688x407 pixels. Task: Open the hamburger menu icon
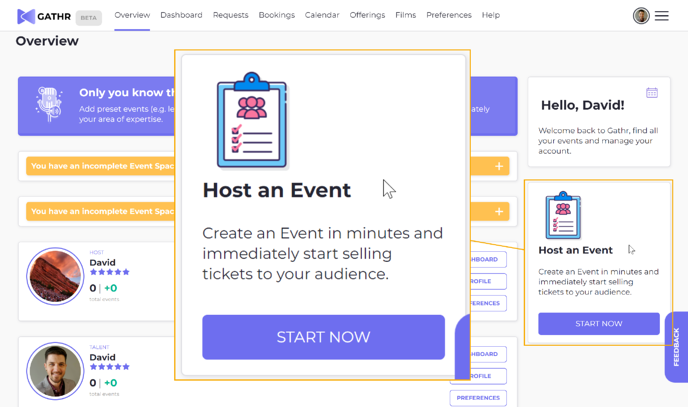click(662, 16)
